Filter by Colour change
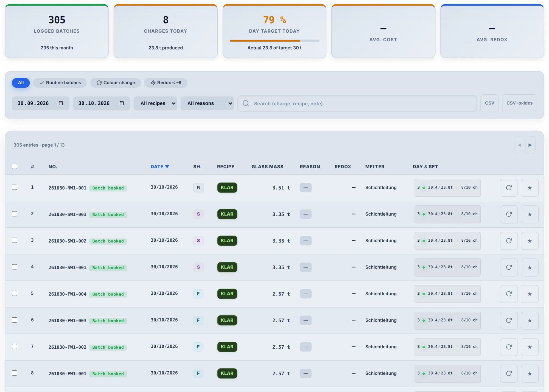The width and height of the screenshot is (549, 392). click(x=116, y=83)
